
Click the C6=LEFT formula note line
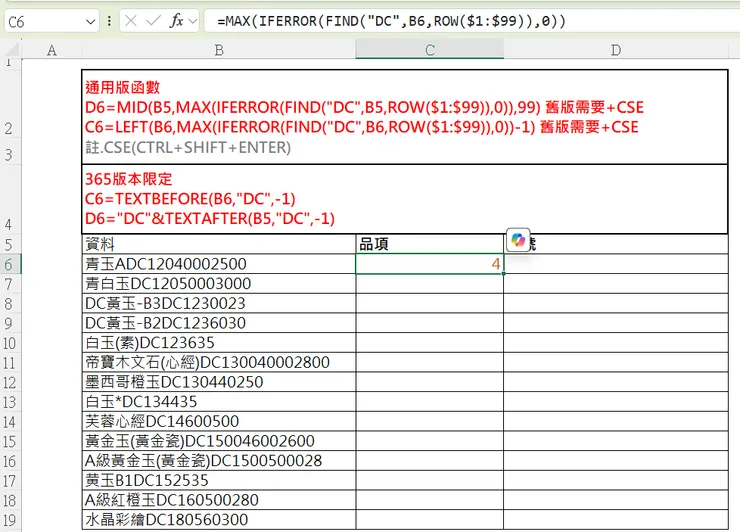(362, 127)
